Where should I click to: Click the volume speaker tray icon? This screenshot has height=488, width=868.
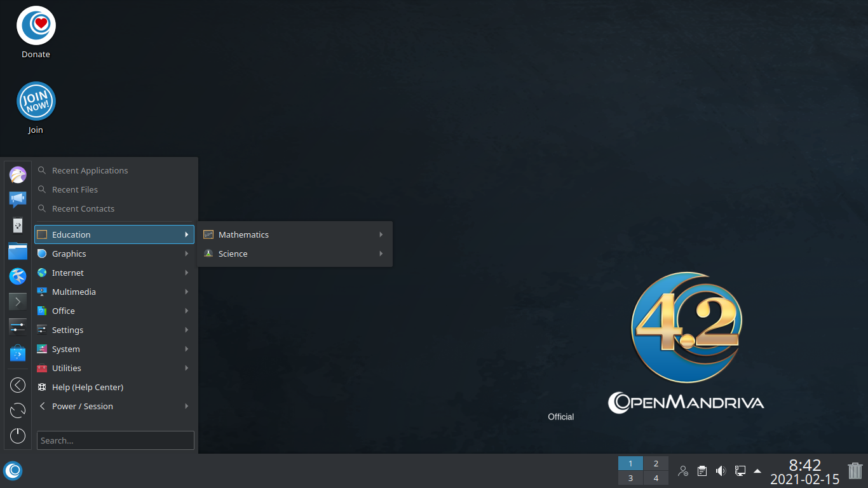point(721,471)
